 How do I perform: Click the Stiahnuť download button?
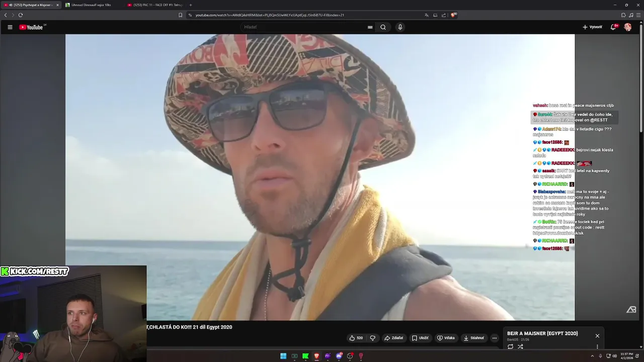click(x=473, y=338)
